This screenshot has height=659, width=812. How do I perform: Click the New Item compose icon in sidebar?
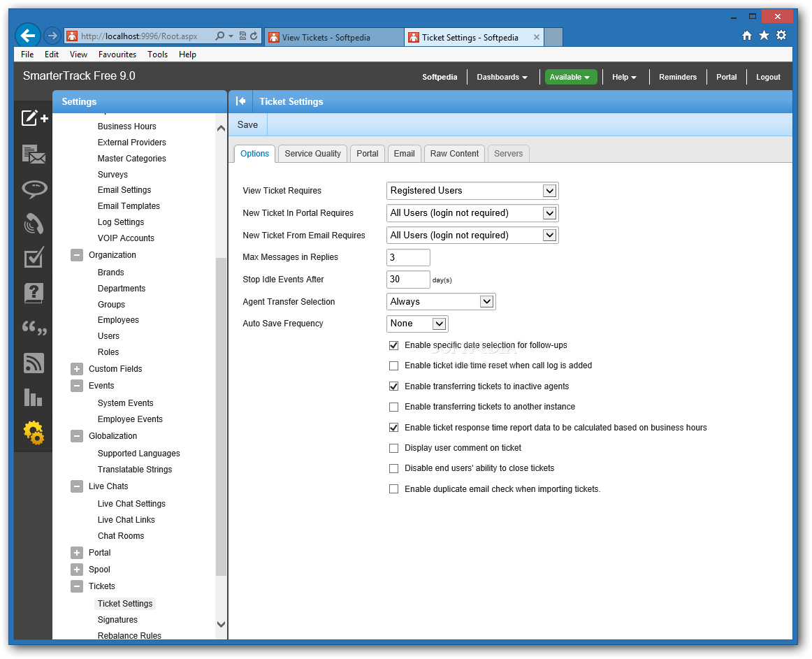coord(34,119)
